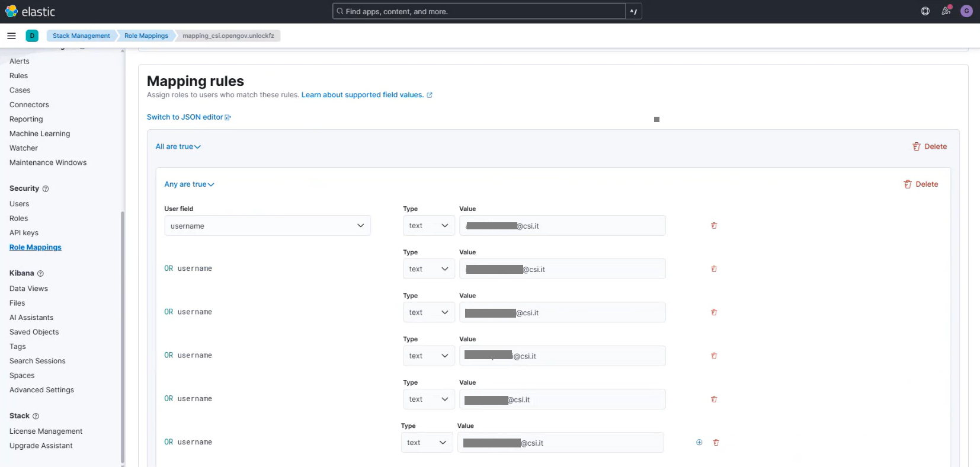This screenshot has height=467, width=980.
Task: Delete the fifth username rule row
Action: pos(714,399)
